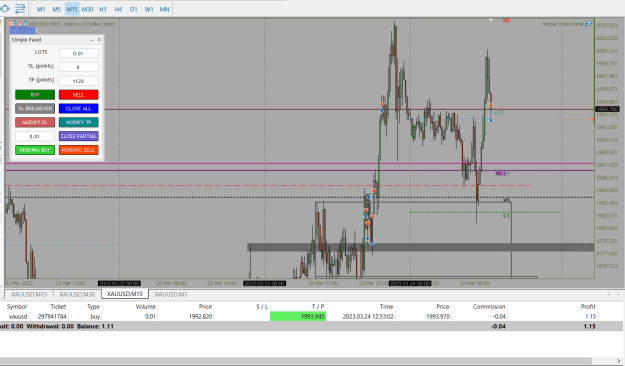Select the active XAUUSD,M15 chart tab

[x=125, y=294]
